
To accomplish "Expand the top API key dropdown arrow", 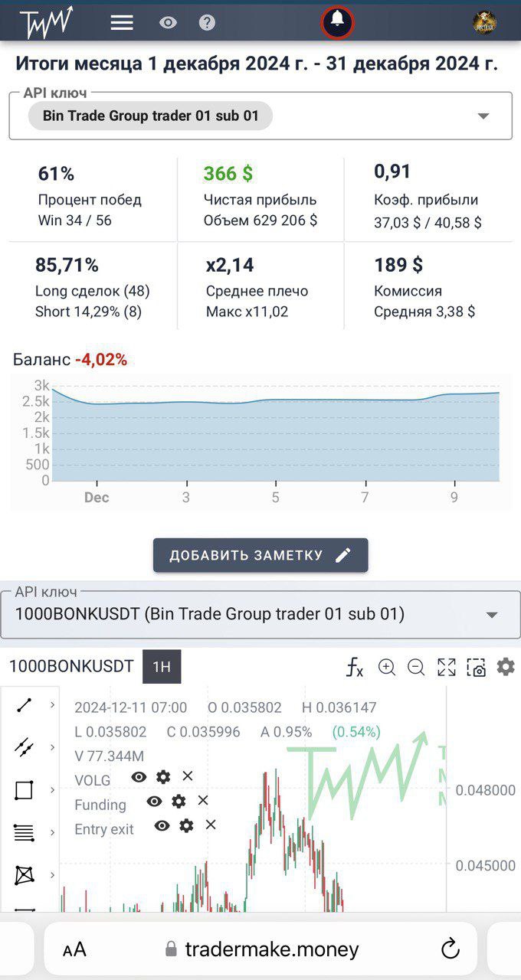I will [483, 116].
